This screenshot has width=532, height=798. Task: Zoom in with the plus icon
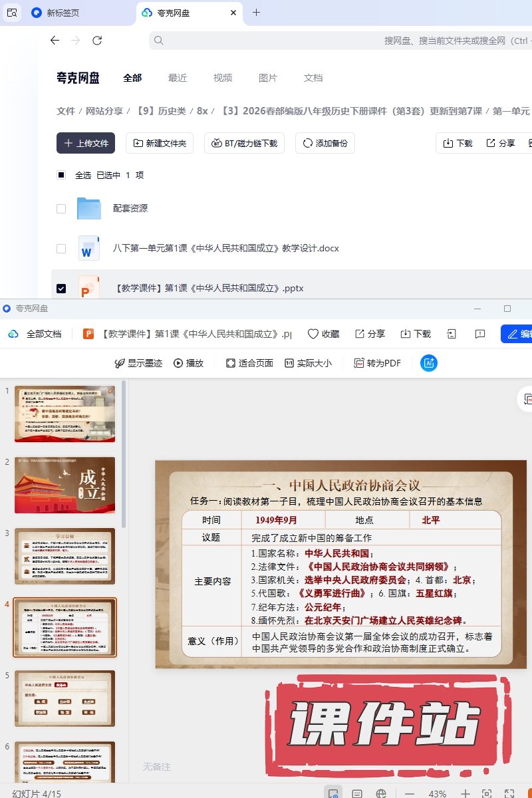pyautogui.click(x=465, y=793)
